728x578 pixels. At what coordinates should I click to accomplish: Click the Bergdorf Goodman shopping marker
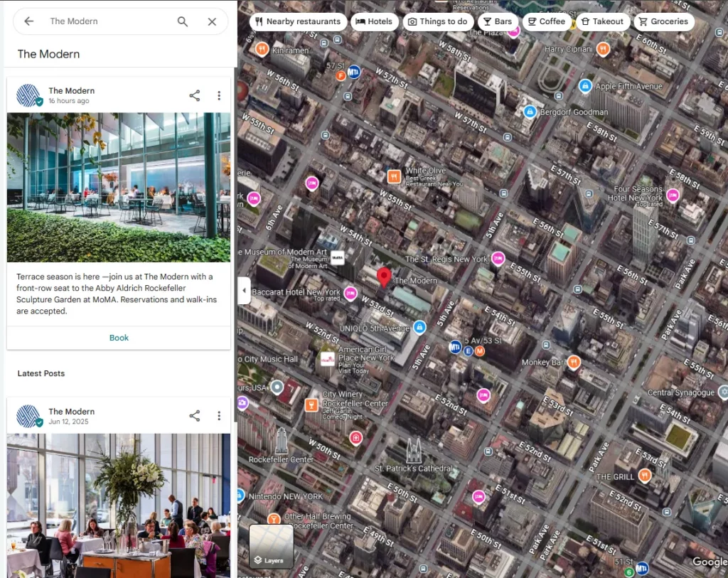(x=530, y=112)
